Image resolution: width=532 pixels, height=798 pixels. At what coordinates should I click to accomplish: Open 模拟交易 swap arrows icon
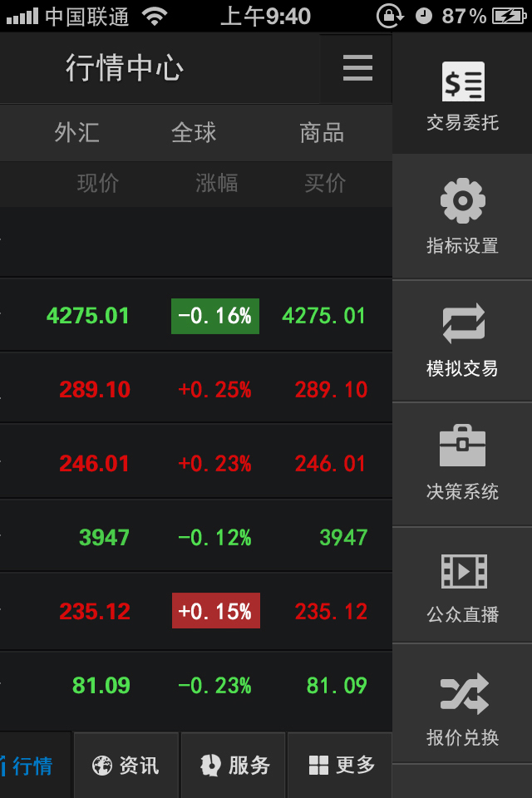point(463,323)
